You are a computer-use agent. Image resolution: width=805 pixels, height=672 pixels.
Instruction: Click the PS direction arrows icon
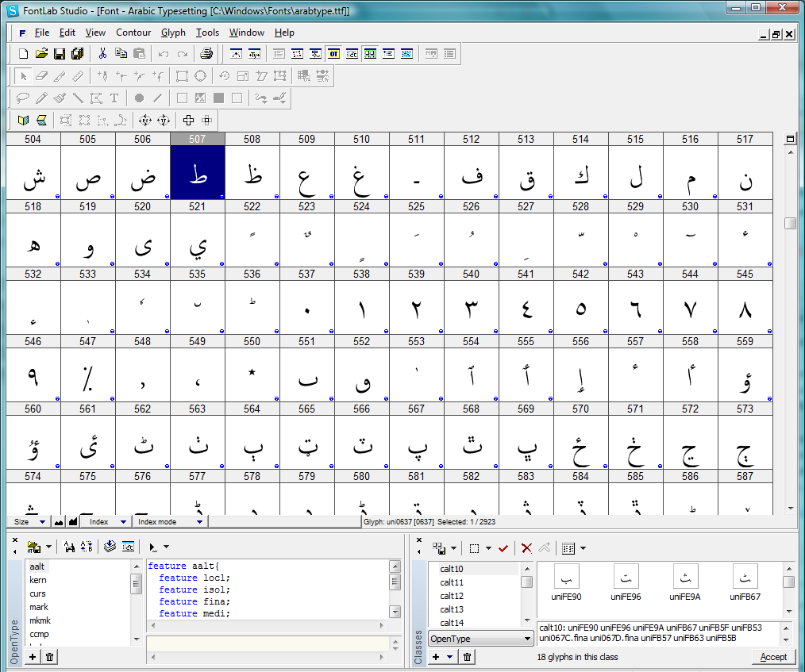coord(144,120)
